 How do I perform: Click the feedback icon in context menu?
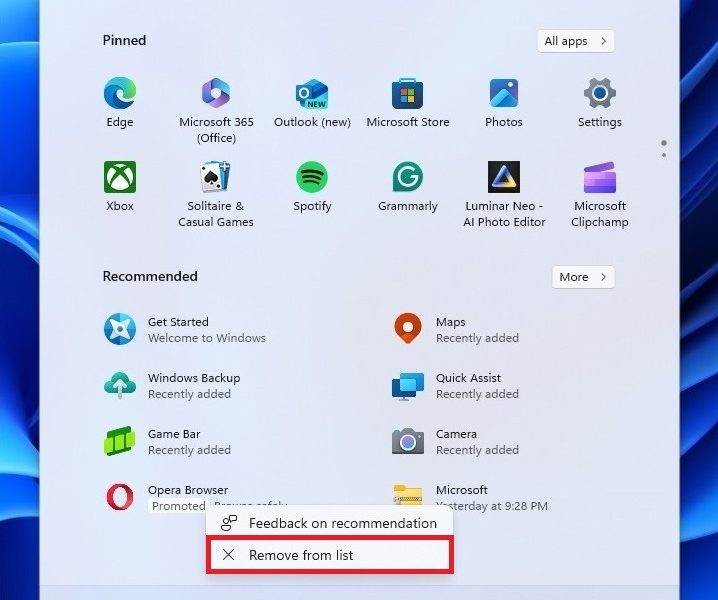tap(229, 523)
